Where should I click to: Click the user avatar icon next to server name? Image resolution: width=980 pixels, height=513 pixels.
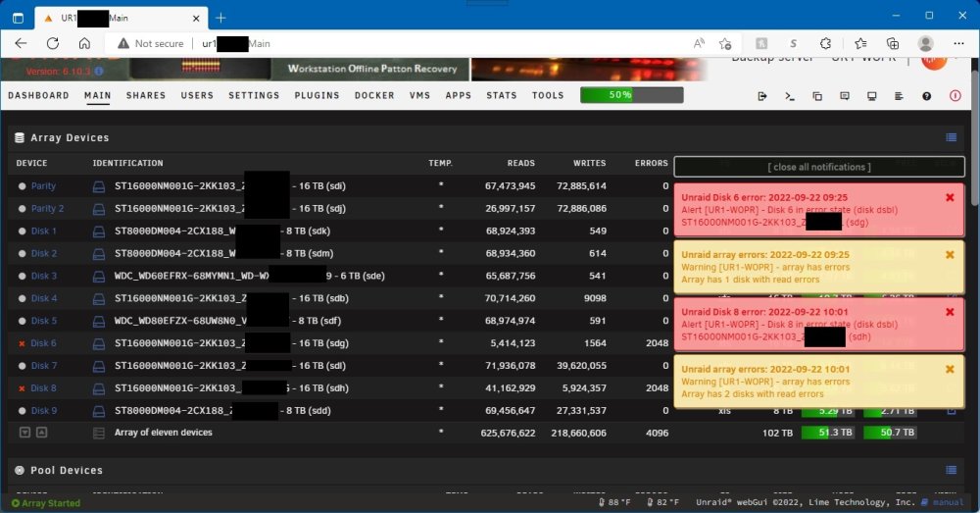(x=934, y=62)
